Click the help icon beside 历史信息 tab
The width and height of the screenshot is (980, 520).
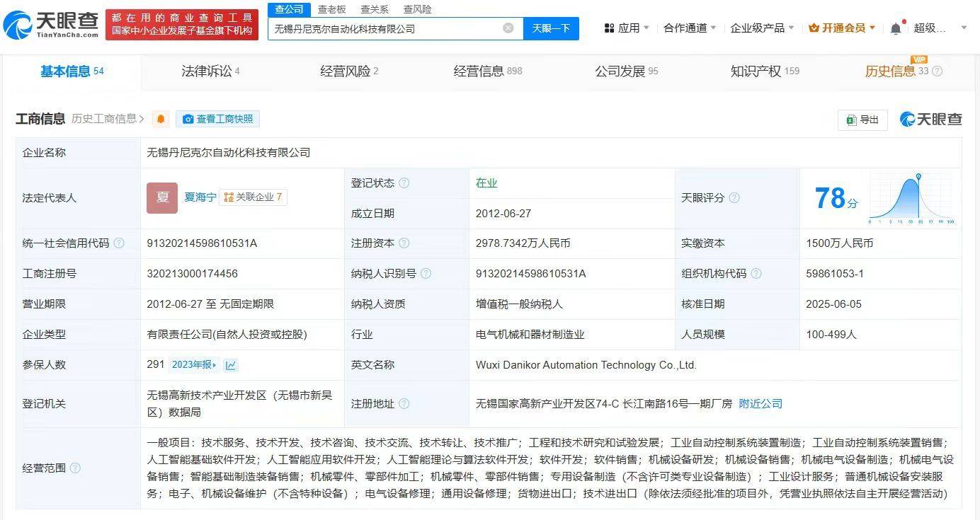point(938,71)
